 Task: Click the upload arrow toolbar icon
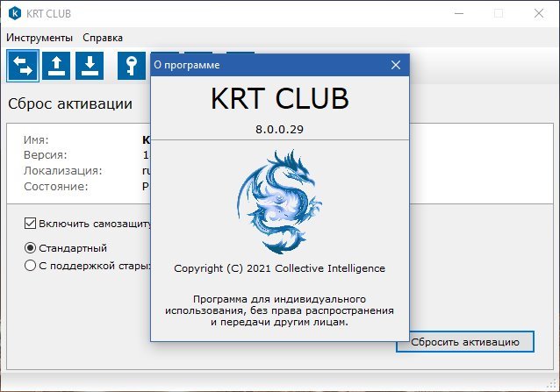point(56,66)
